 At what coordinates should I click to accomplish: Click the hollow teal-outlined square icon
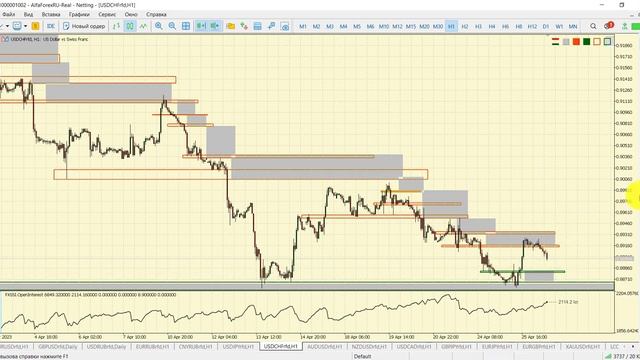(607, 42)
